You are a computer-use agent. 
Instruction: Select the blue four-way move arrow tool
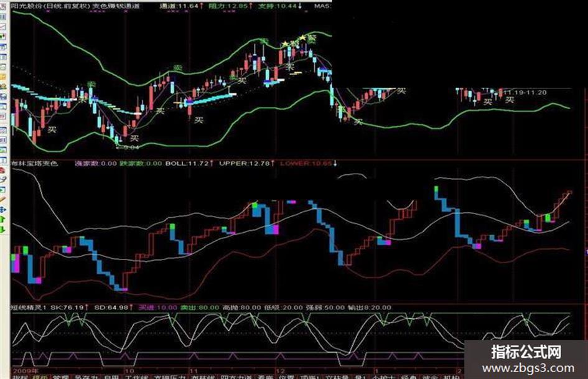point(3,209)
